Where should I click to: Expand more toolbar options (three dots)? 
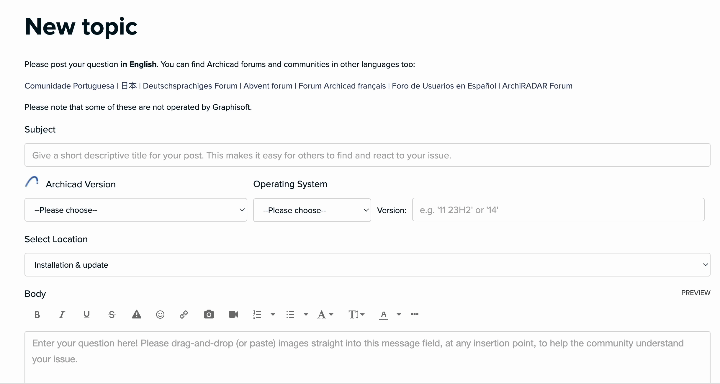415,315
